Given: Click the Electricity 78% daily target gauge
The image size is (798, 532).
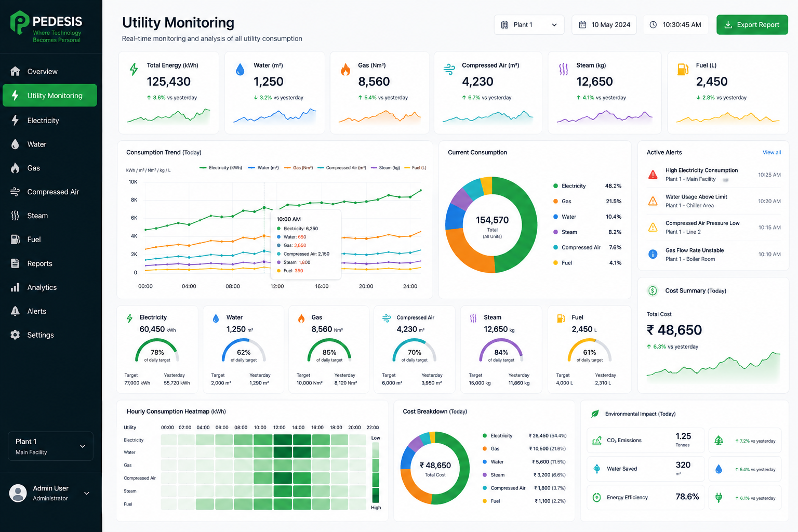Looking at the screenshot, I should coord(157,351).
